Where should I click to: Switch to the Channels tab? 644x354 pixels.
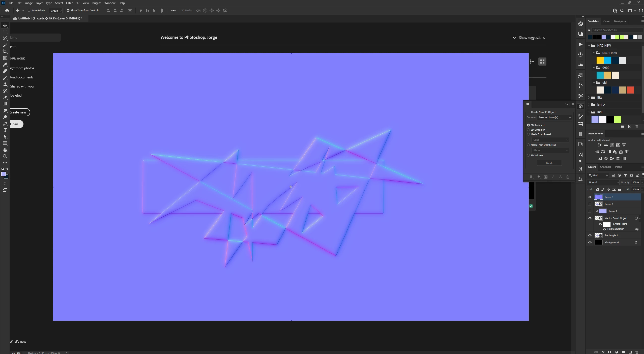(605, 167)
